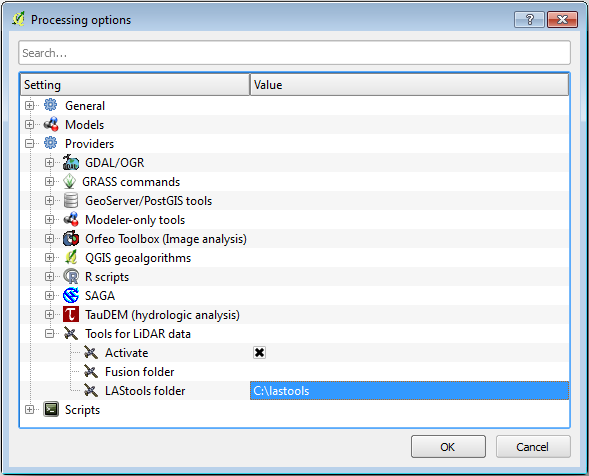Click the QGIS geoalgorithms icon
Viewport: 589px width, 476px height.
(71, 257)
